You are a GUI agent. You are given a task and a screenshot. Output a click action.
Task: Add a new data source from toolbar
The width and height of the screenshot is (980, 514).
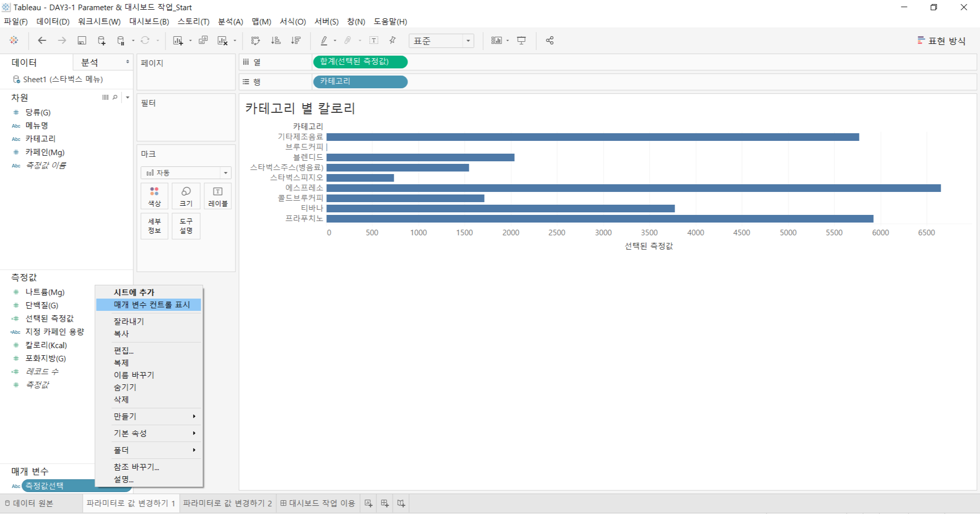[x=101, y=40]
